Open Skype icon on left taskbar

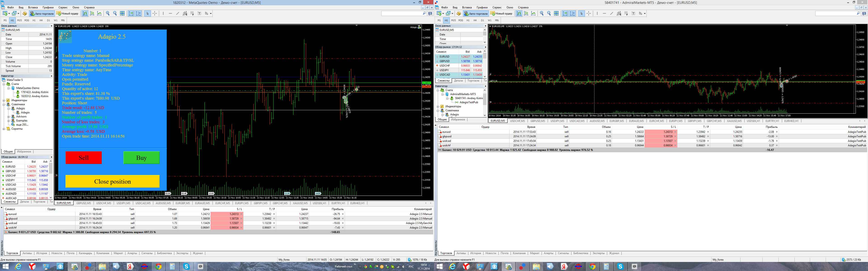click(x=186, y=267)
